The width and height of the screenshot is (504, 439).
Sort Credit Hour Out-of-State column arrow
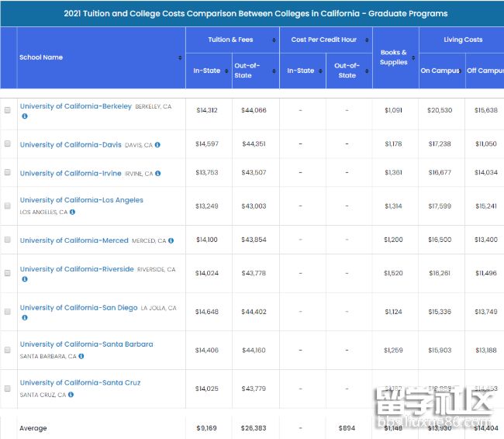tap(367, 71)
